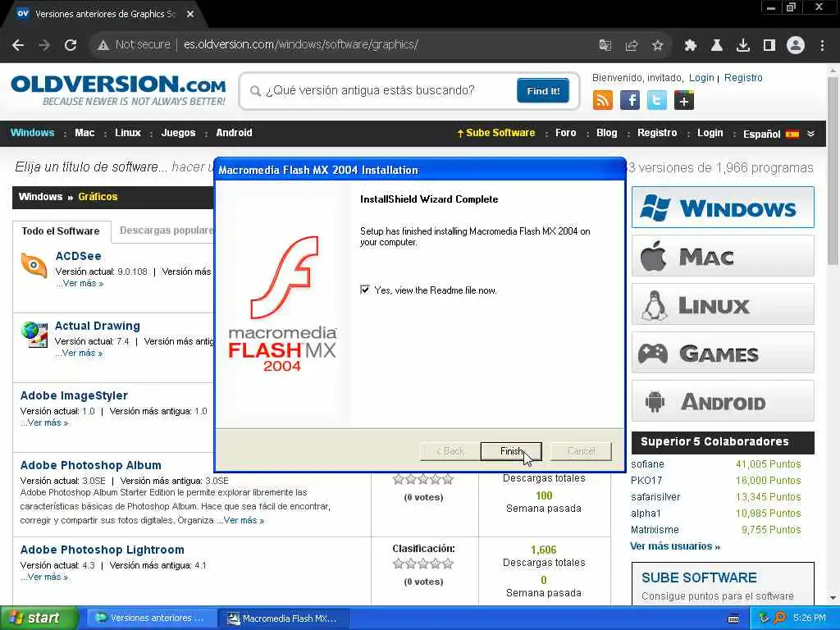Image resolution: width=840 pixels, height=630 pixels.
Task: Open the extensions puzzle icon
Action: (691, 45)
